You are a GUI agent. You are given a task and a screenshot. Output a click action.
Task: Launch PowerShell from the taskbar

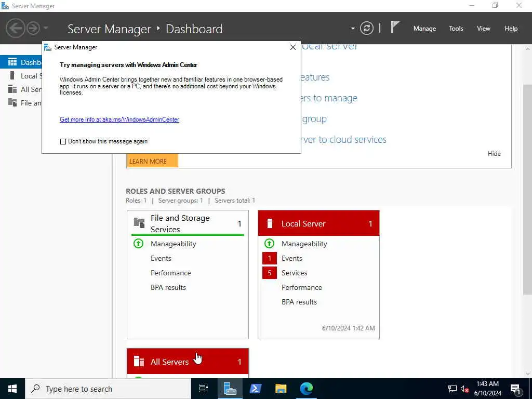tap(255, 389)
